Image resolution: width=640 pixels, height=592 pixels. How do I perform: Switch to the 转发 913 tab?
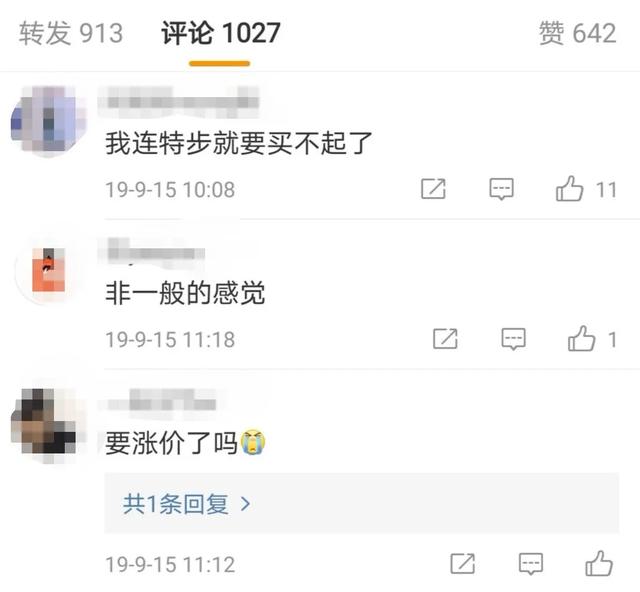(71, 33)
